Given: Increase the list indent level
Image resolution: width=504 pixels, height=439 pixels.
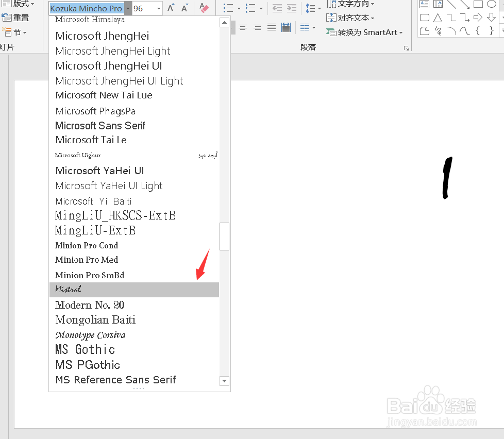Looking at the screenshot, I should pos(292,8).
